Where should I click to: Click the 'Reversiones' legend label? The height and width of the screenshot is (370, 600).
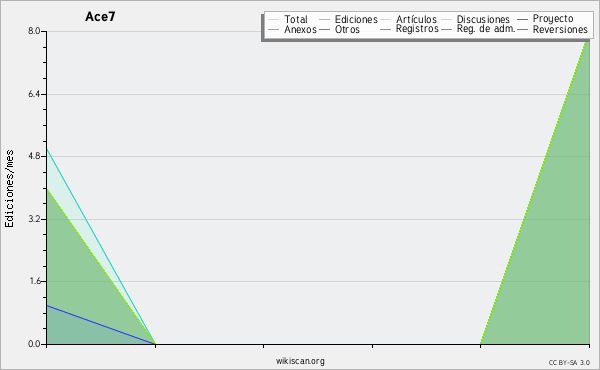560,29
